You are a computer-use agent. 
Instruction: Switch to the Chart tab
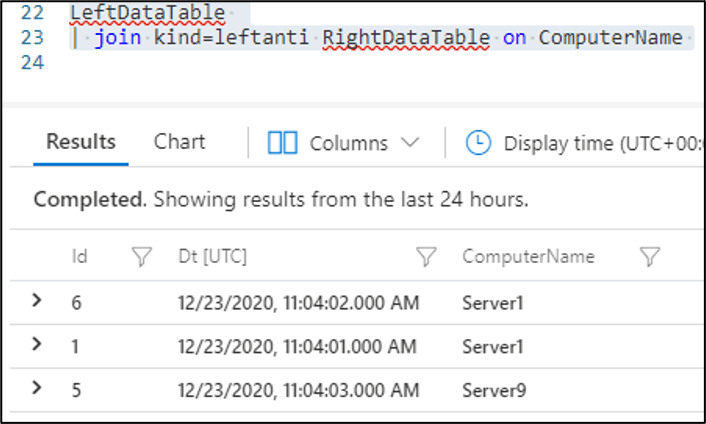pyautogui.click(x=179, y=142)
